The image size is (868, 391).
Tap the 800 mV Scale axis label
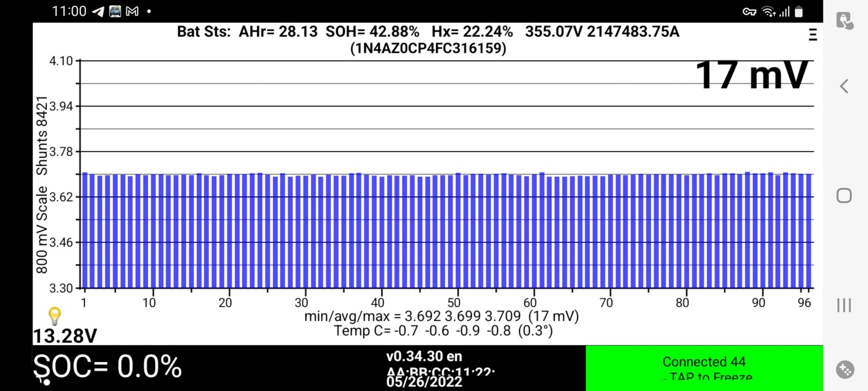(42, 229)
